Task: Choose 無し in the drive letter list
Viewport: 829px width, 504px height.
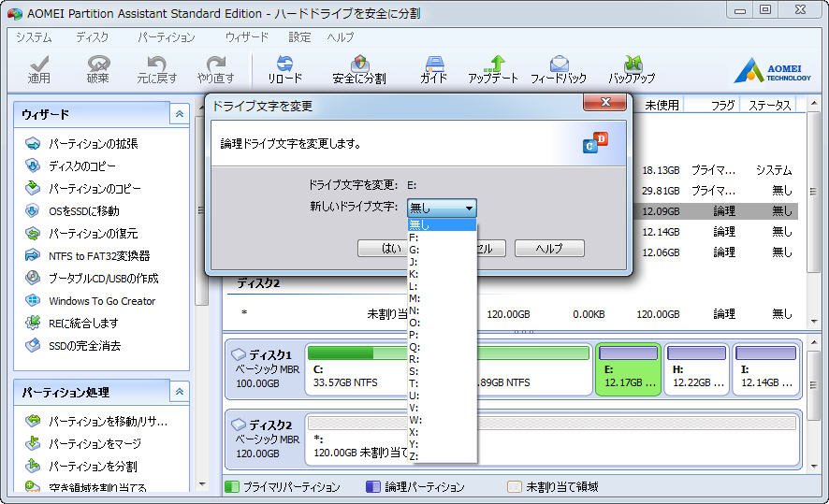Action: (442, 225)
